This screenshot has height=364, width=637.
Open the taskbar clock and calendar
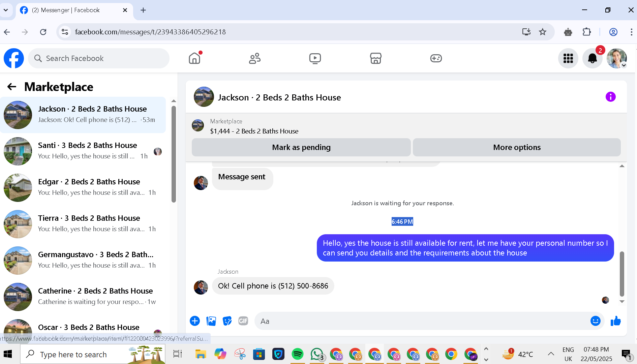click(x=596, y=354)
